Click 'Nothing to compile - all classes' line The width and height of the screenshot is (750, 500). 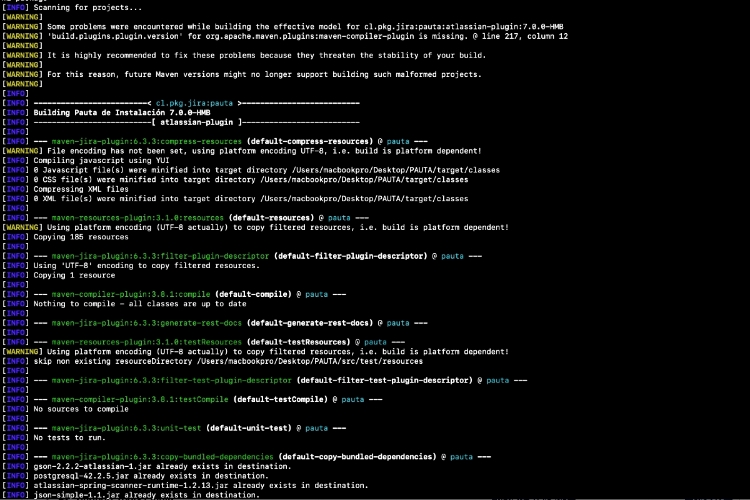pyautogui.click(x=140, y=304)
